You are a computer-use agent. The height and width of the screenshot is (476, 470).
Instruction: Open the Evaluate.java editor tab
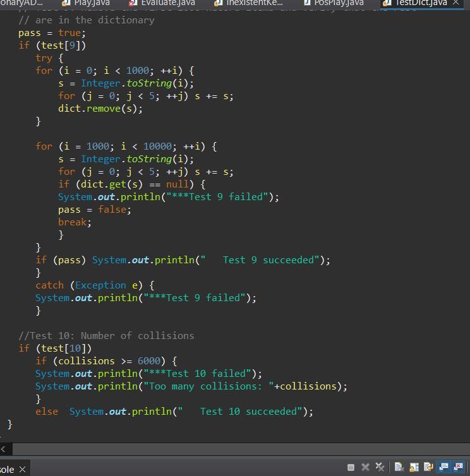(x=162, y=3)
